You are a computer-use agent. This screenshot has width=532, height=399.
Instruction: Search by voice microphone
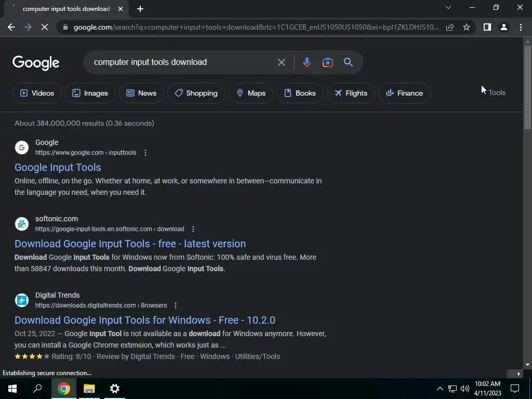coord(307,62)
